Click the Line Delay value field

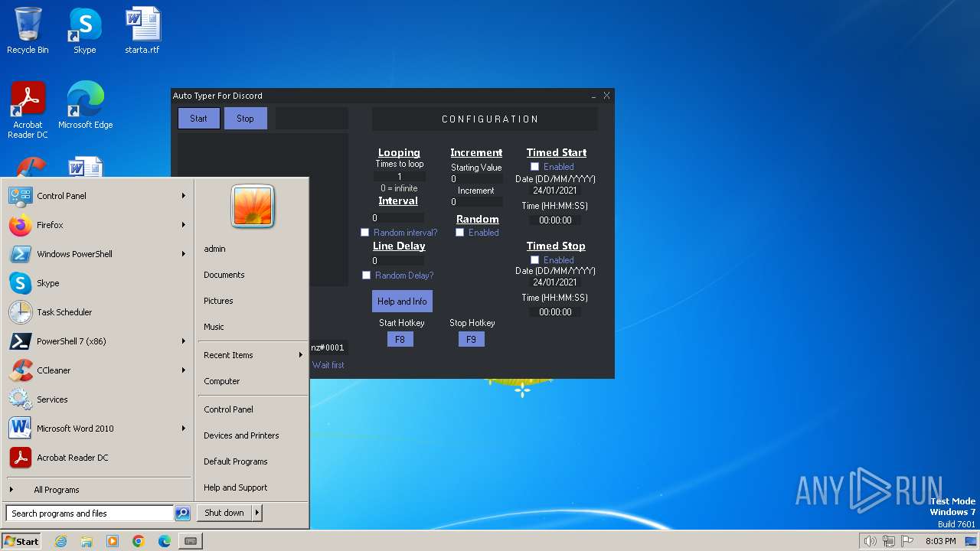pos(397,261)
